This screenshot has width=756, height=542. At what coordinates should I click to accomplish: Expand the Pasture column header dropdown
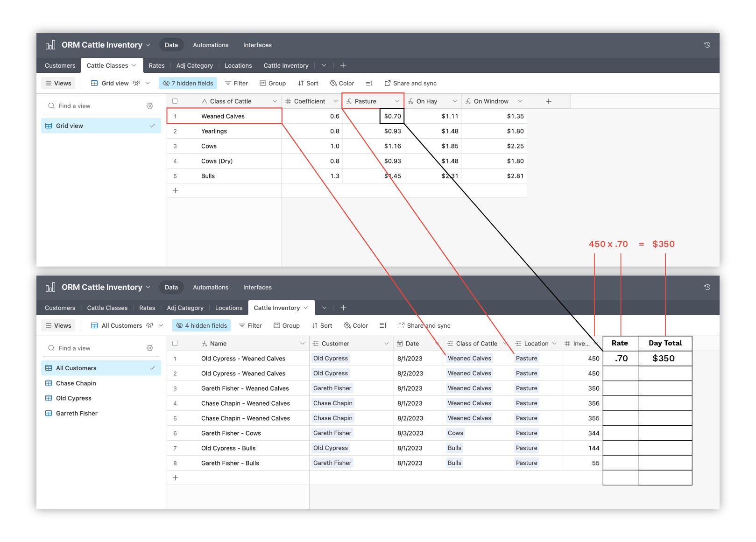point(397,101)
